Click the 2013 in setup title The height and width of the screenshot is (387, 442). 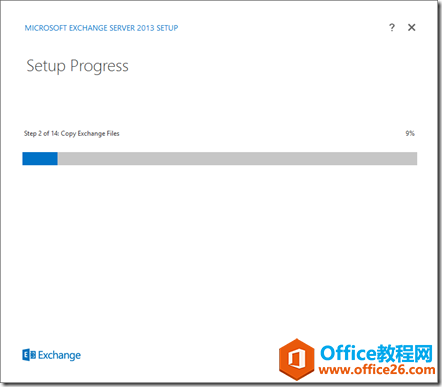(x=145, y=28)
